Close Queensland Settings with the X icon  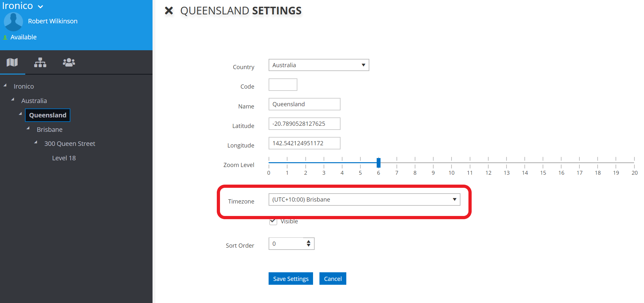click(169, 11)
